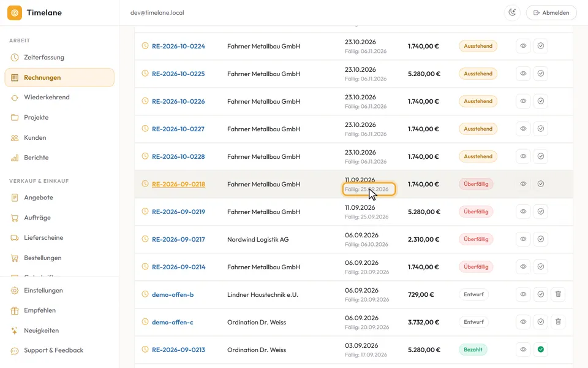The width and height of the screenshot is (588, 368).
Task: Mark overdue RE-2026-09-0219 as paid
Action: tap(541, 212)
